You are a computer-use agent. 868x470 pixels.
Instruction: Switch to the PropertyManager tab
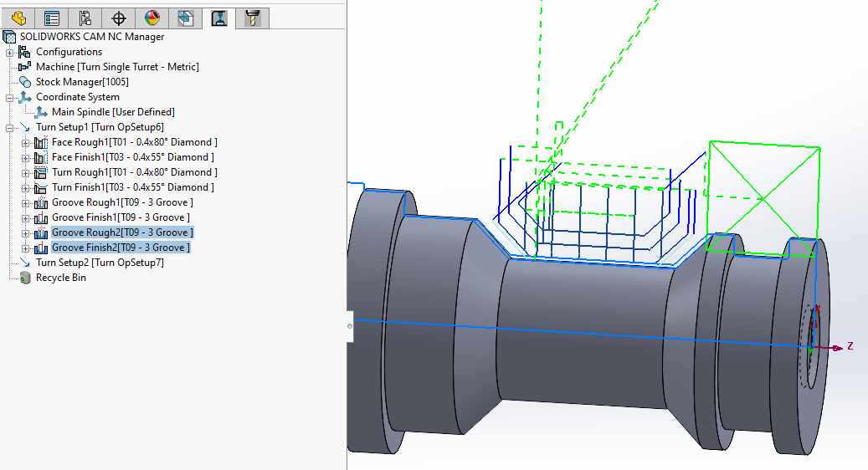51,18
